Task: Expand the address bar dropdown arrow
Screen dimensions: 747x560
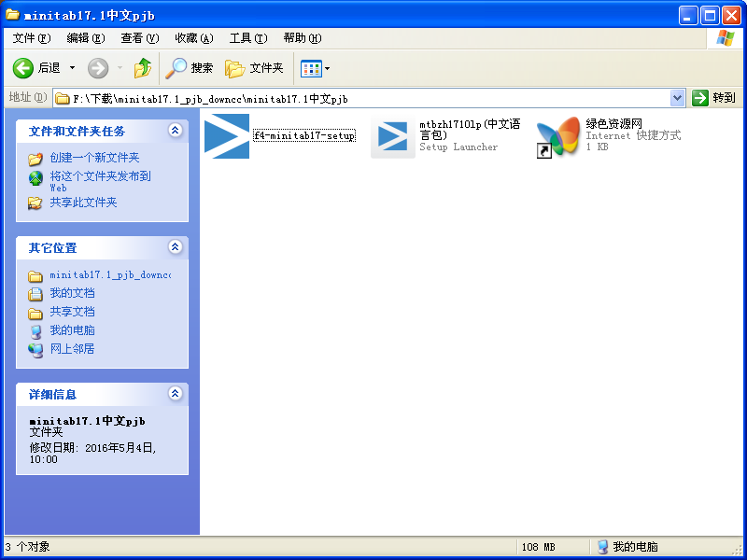Action: pyautogui.click(x=677, y=99)
